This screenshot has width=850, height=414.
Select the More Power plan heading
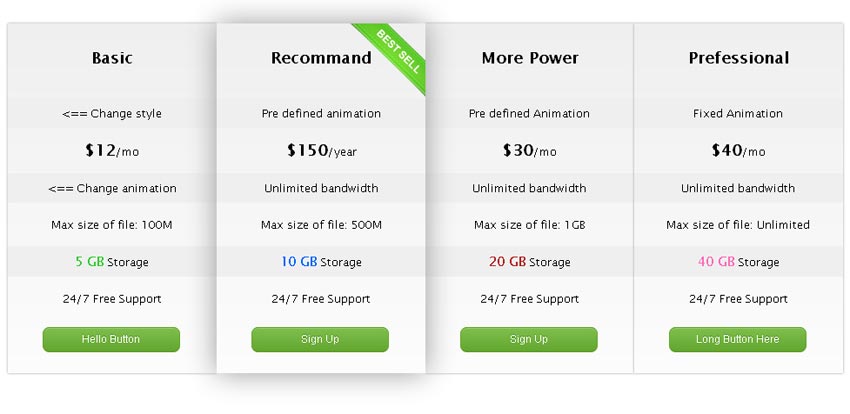coord(530,58)
